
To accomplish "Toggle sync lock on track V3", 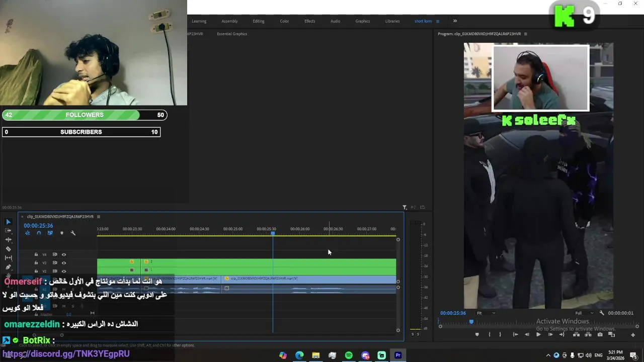I will (55, 263).
